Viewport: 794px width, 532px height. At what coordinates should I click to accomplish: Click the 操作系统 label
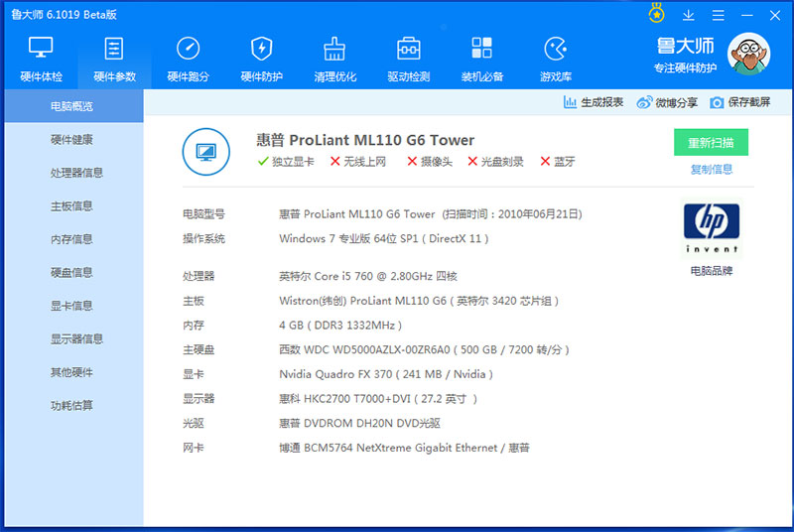pos(203,238)
